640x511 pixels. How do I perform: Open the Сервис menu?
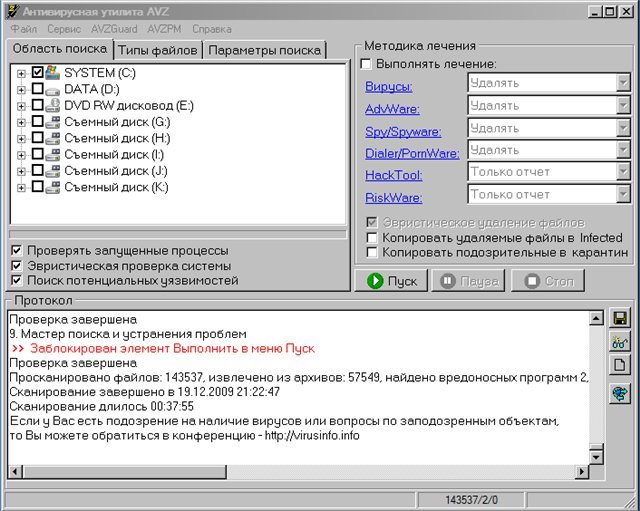click(x=64, y=29)
